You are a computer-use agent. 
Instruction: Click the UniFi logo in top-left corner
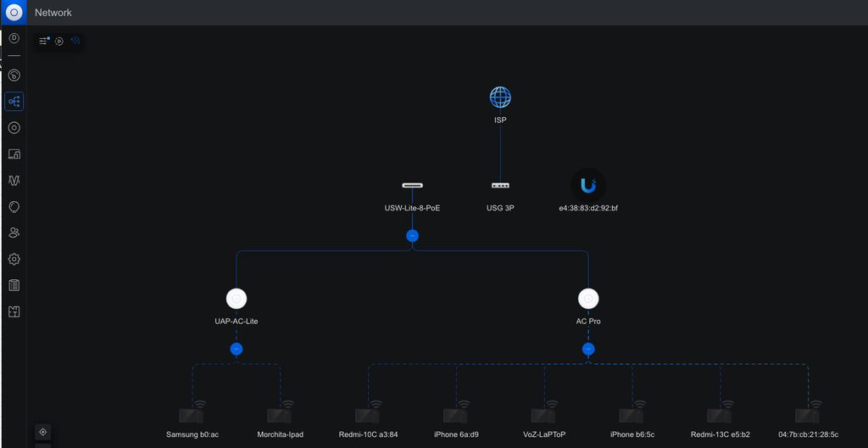pos(14,12)
